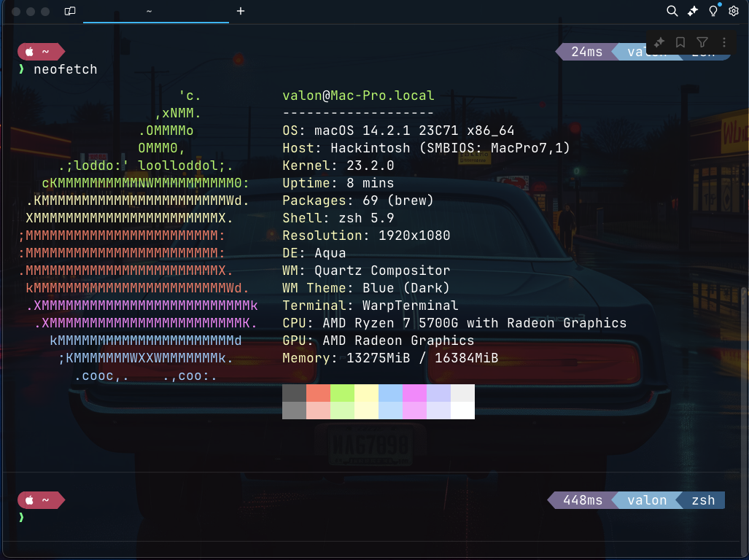This screenshot has height=560, width=749.
Task: Click the WM Theme: Blue (Dark) line
Action: tap(366, 288)
